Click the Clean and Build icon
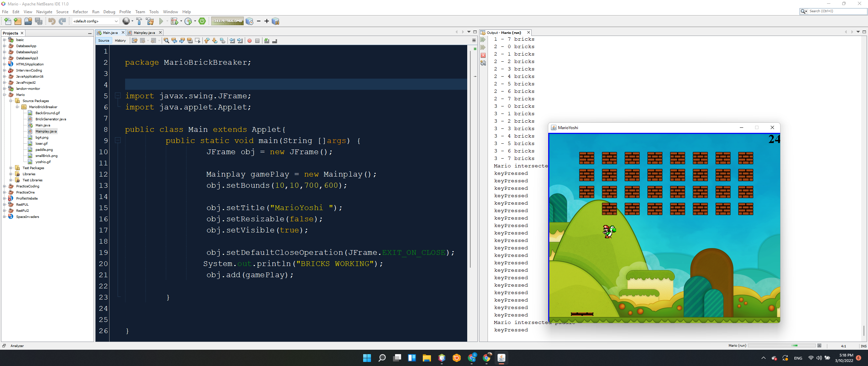 click(x=150, y=21)
